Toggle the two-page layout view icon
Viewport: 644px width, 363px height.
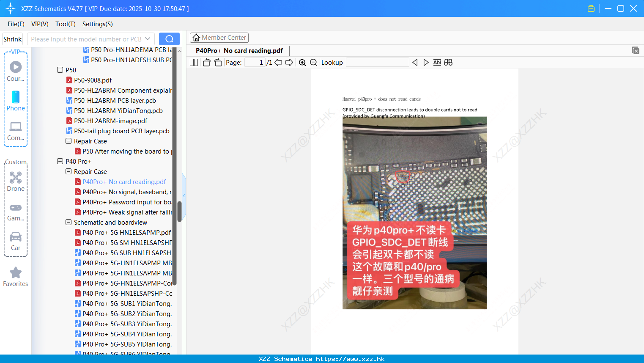(194, 63)
